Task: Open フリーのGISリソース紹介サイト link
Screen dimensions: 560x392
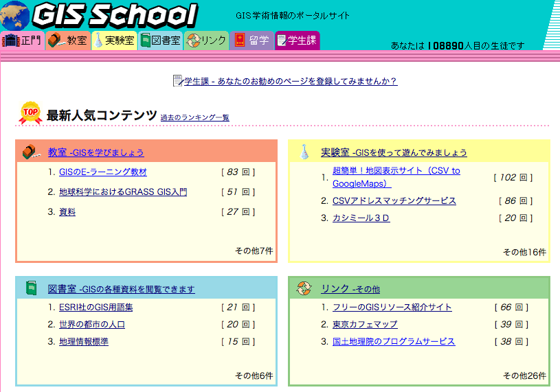Action: pyautogui.click(x=392, y=307)
